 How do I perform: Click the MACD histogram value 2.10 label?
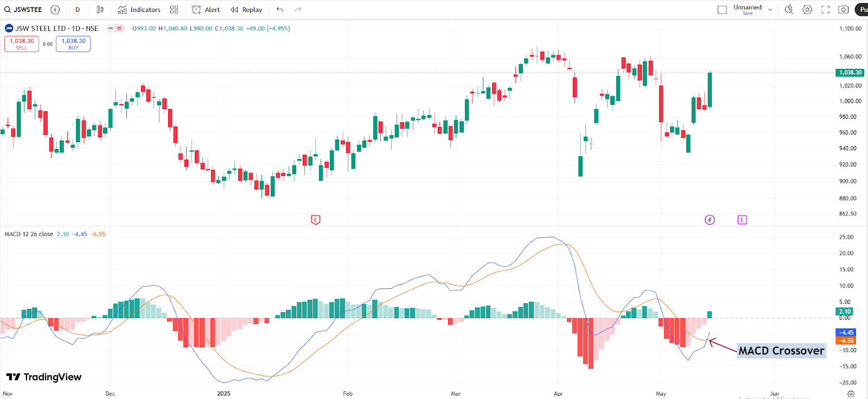pos(845,312)
